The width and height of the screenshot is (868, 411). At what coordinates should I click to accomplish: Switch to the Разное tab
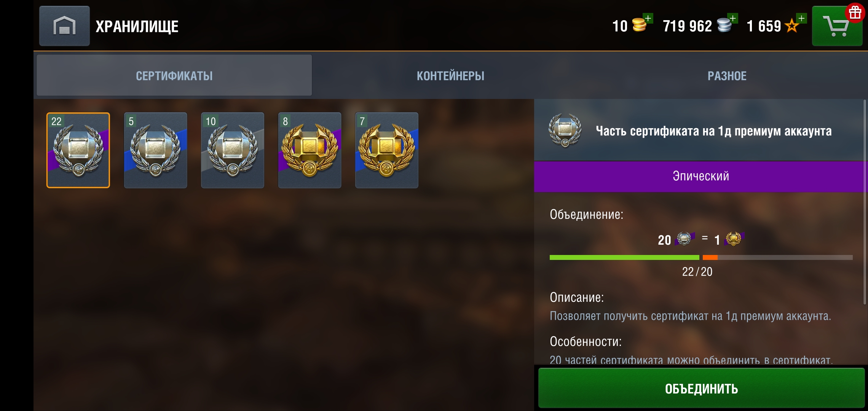(x=727, y=76)
